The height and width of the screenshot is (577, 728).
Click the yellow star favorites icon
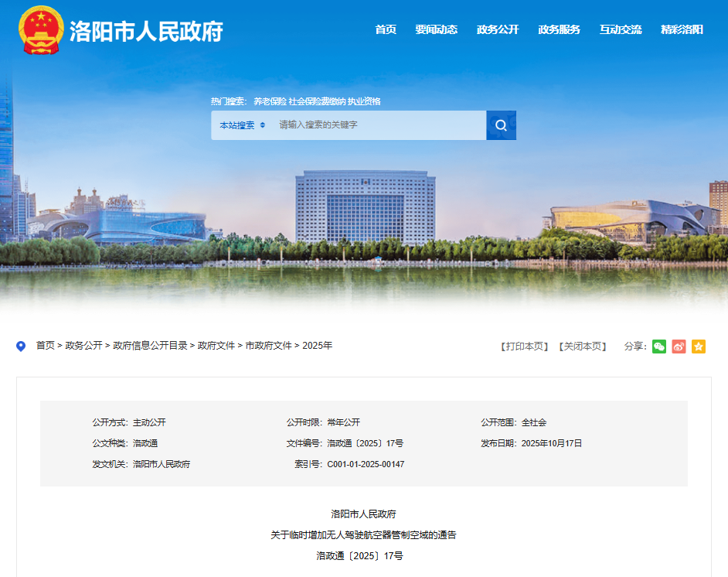[x=699, y=347]
